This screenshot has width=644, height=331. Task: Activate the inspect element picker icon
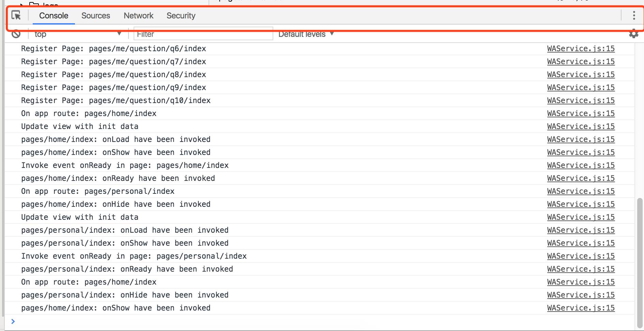[x=16, y=15]
